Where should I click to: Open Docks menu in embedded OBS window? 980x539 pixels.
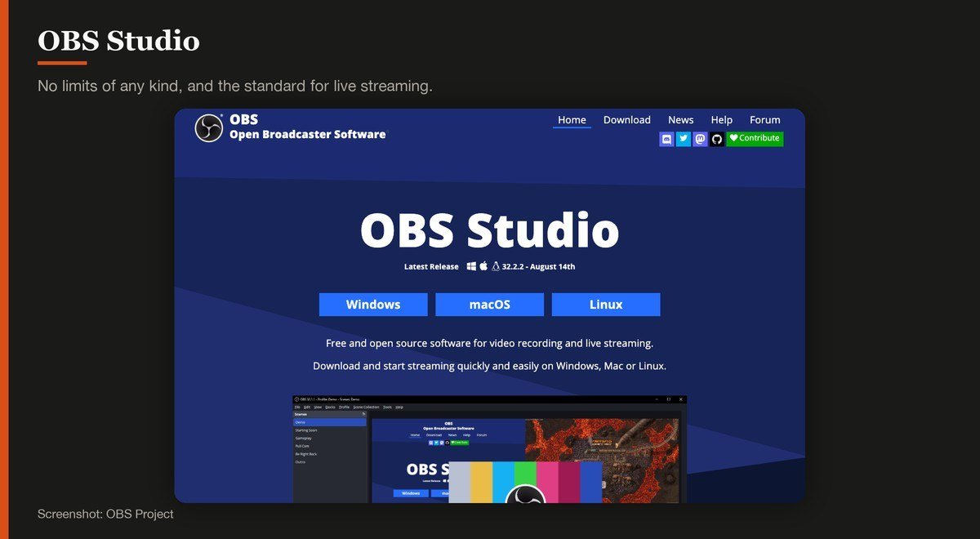(330, 407)
